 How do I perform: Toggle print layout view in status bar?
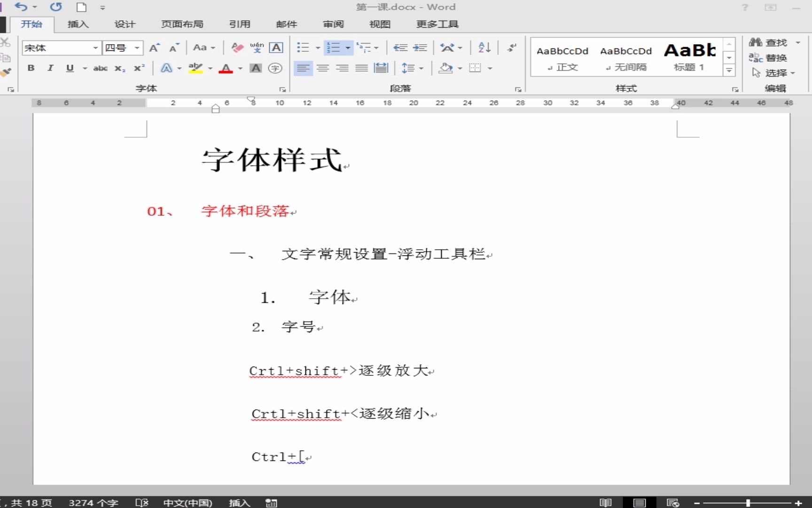click(639, 503)
